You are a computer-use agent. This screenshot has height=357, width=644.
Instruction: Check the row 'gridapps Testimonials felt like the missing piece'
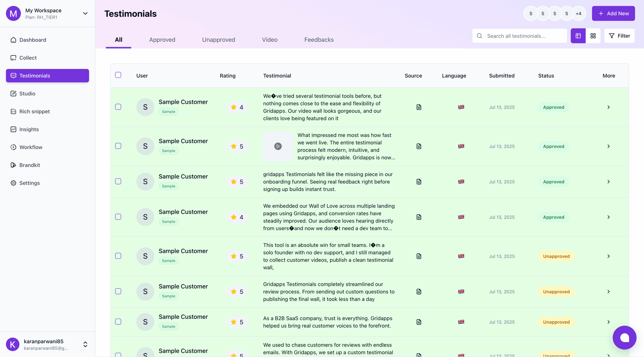point(118,181)
